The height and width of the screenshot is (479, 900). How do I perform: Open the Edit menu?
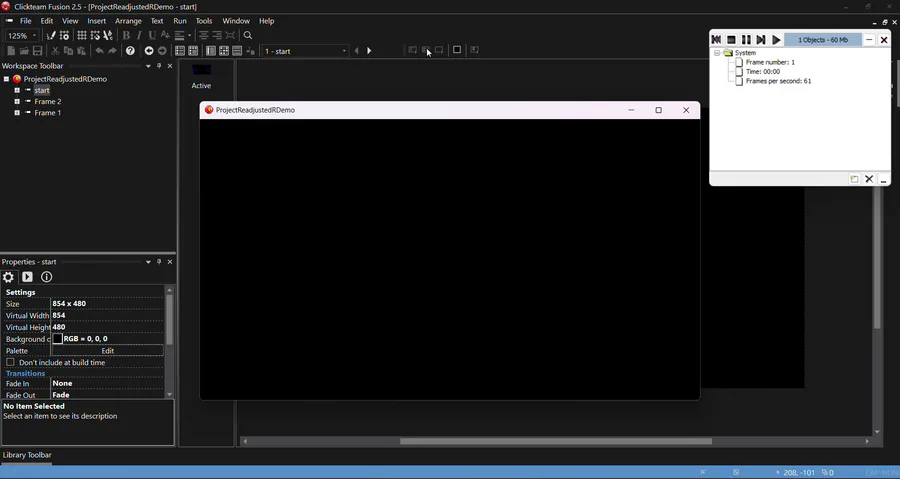47,21
